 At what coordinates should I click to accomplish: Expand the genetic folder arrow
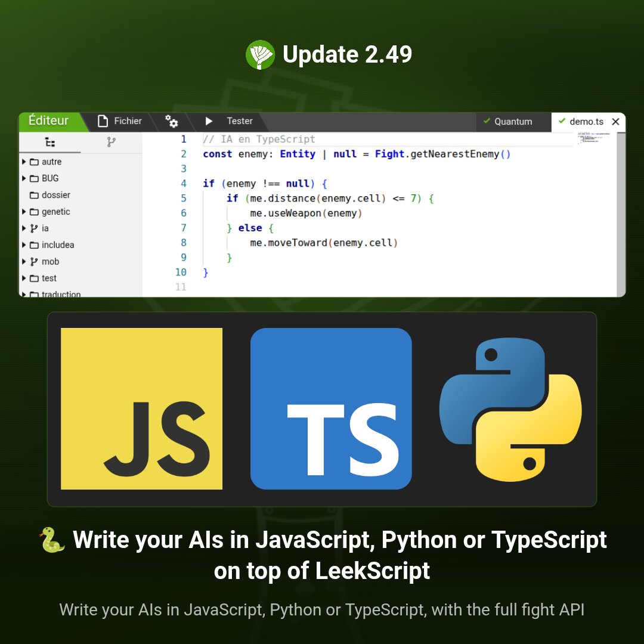coord(24,212)
